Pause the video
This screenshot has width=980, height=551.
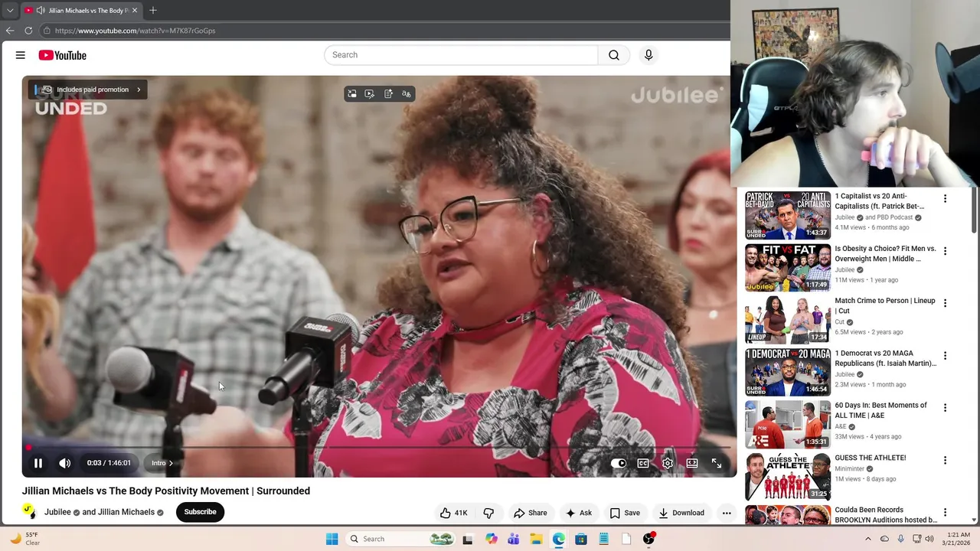(x=38, y=463)
